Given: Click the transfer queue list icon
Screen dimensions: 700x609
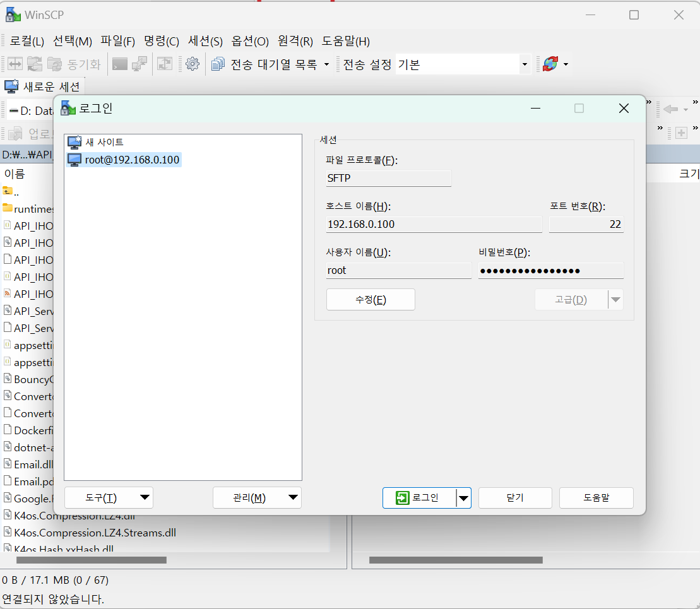Looking at the screenshot, I should 218,64.
